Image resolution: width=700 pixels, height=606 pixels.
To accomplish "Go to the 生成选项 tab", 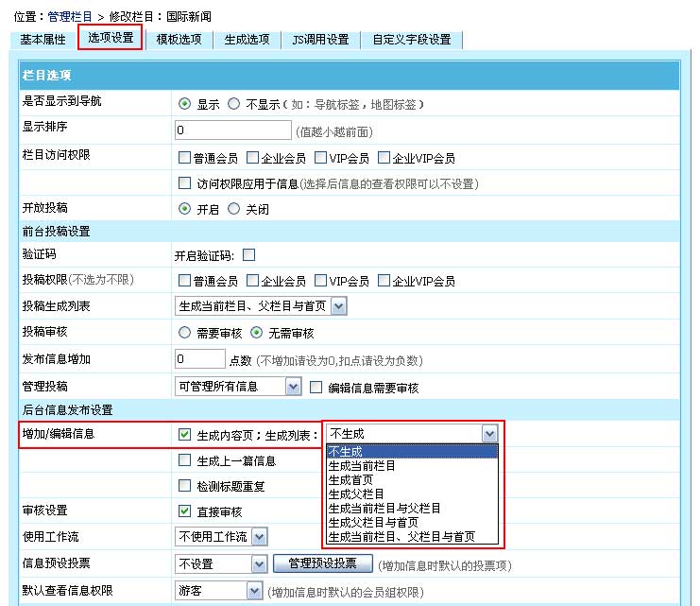I will (x=247, y=40).
